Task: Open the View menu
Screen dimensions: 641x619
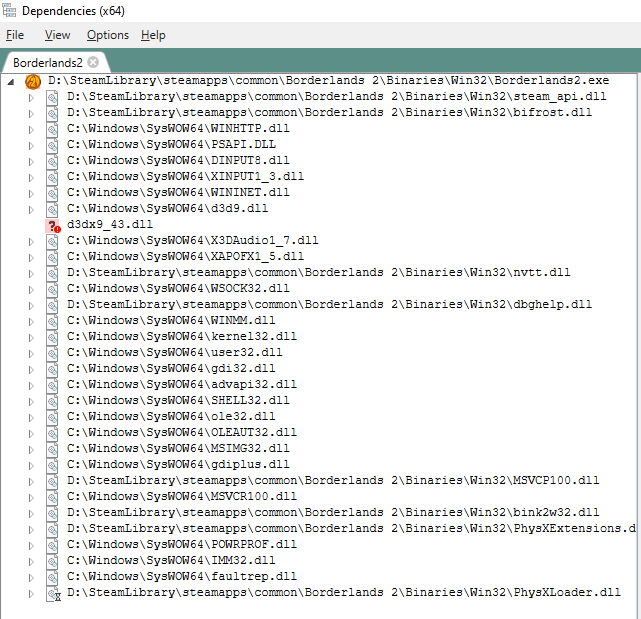Action: pos(57,35)
